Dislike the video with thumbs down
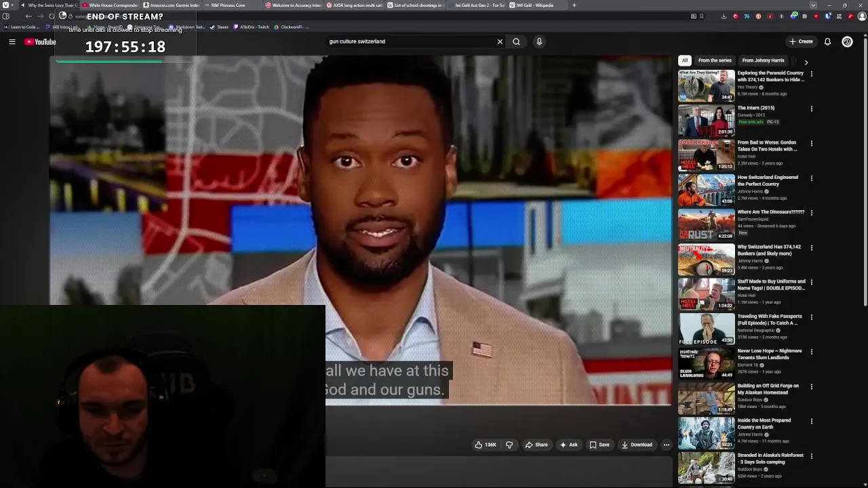 pyautogui.click(x=509, y=445)
